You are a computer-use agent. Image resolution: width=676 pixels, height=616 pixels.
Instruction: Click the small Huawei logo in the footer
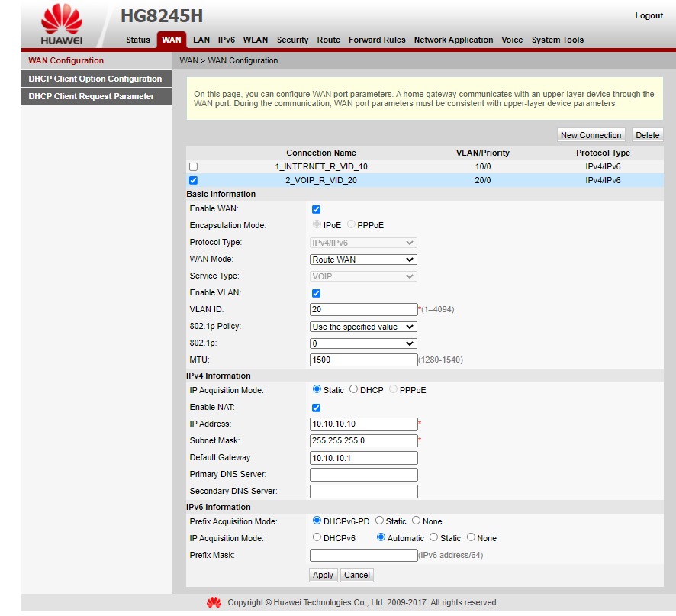click(214, 602)
